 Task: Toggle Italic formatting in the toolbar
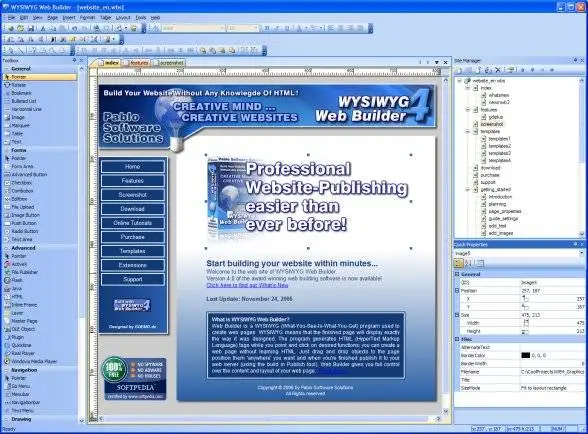coord(277,28)
